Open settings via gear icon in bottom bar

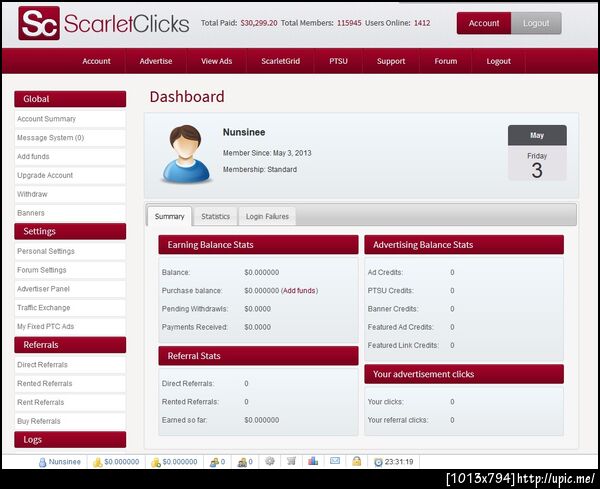(270, 461)
